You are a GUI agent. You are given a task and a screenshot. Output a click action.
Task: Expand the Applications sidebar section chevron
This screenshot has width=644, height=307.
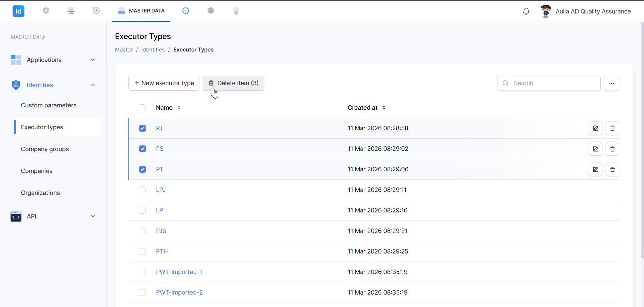point(93,60)
